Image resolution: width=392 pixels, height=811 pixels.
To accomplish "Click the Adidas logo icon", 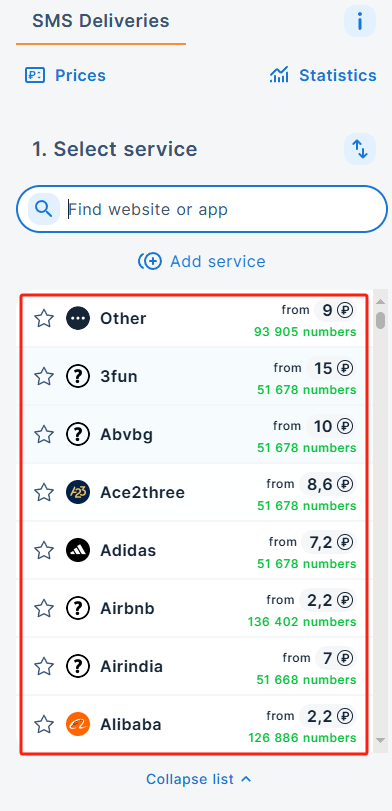I will 78,550.
